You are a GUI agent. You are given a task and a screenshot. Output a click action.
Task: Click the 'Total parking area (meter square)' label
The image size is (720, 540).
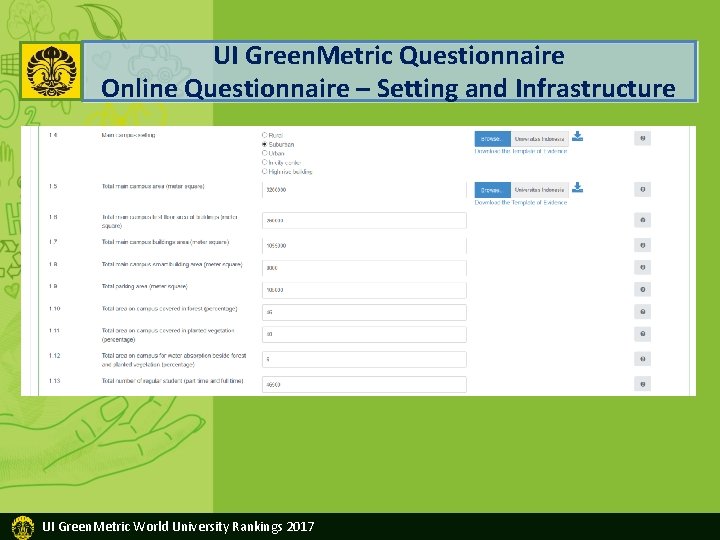coord(145,287)
